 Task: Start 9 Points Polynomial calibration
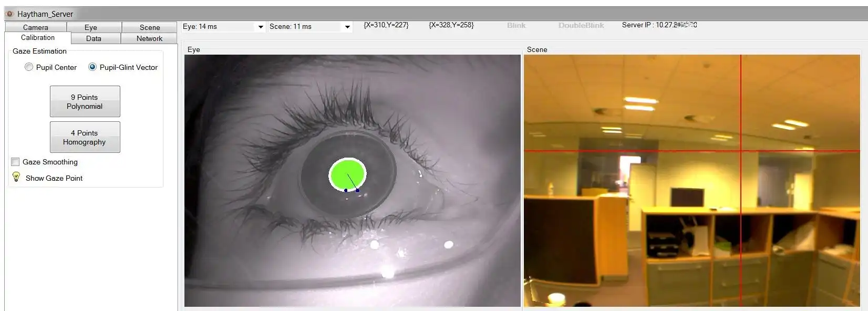coord(85,101)
